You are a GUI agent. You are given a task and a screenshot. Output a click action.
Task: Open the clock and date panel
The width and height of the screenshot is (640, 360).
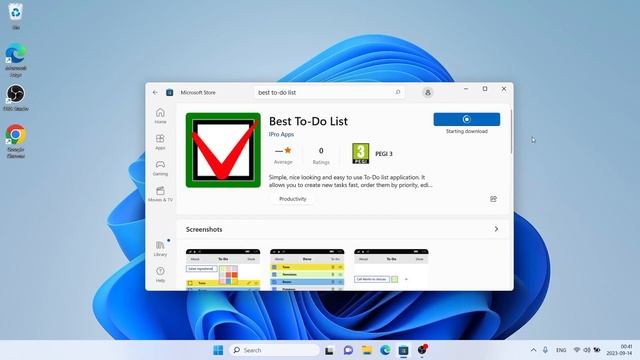(x=620, y=350)
